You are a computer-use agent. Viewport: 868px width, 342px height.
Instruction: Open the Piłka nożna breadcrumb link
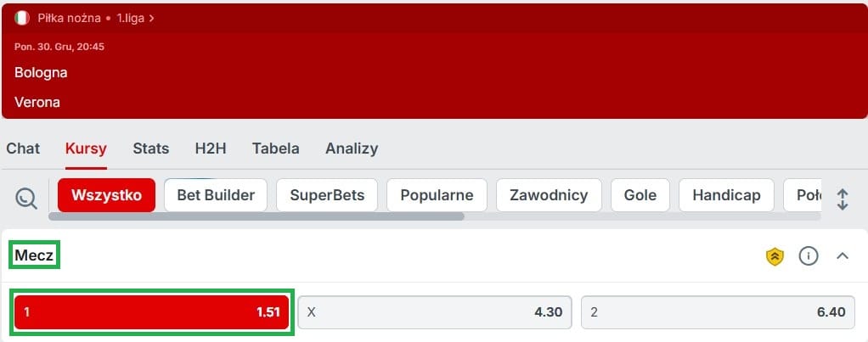(x=69, y=19)
